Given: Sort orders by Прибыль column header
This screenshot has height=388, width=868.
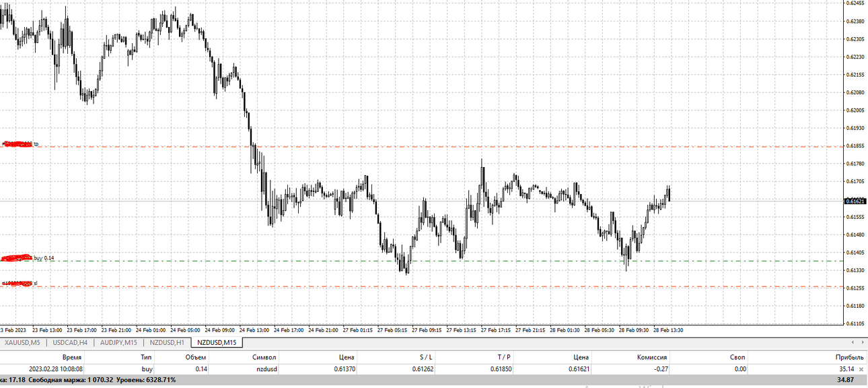Looking at the screenshot, I should coord(850,357).
